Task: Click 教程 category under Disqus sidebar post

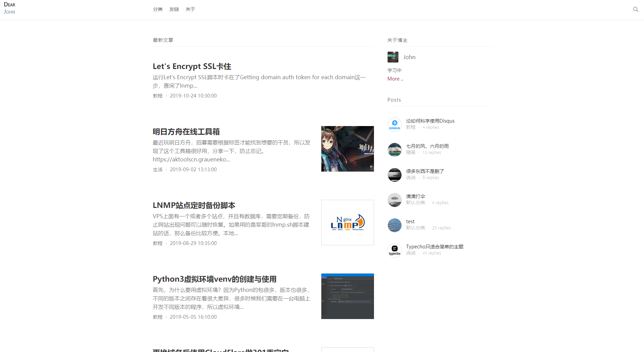Action: click(411, 127)
